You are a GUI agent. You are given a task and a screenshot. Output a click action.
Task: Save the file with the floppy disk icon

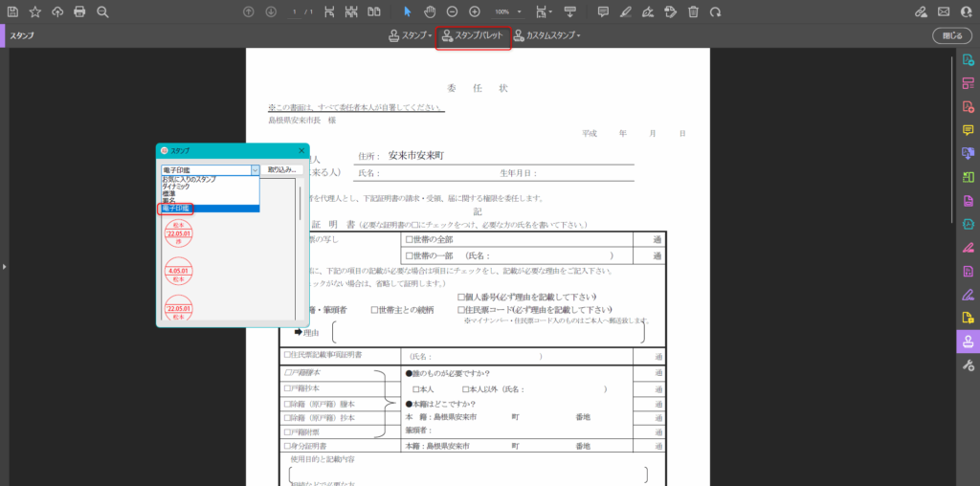(12, 11)
